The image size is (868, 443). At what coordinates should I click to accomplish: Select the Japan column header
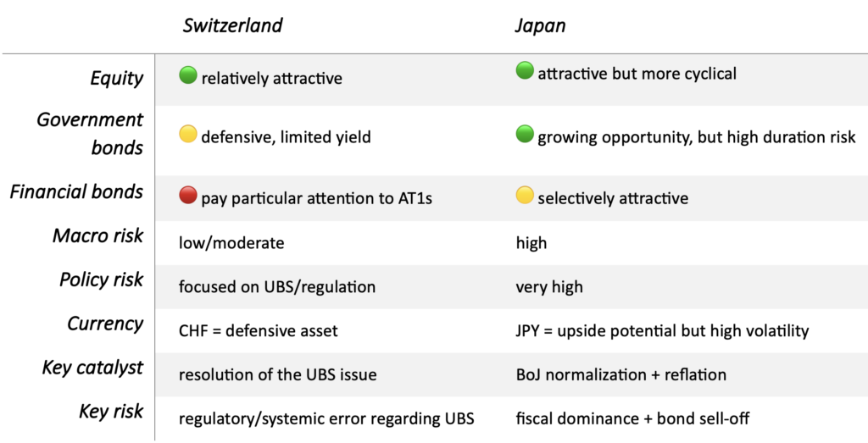[x=540, y=26]
